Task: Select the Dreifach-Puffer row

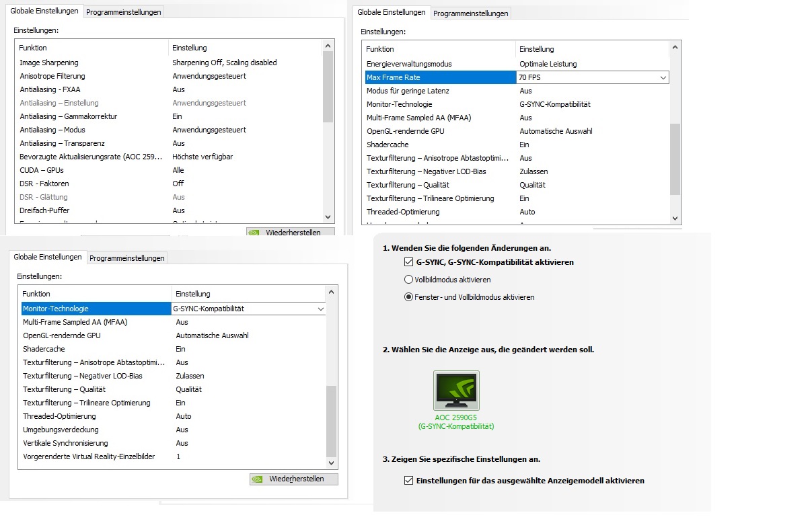Action: pyautogui.click(x=169, y=210)
